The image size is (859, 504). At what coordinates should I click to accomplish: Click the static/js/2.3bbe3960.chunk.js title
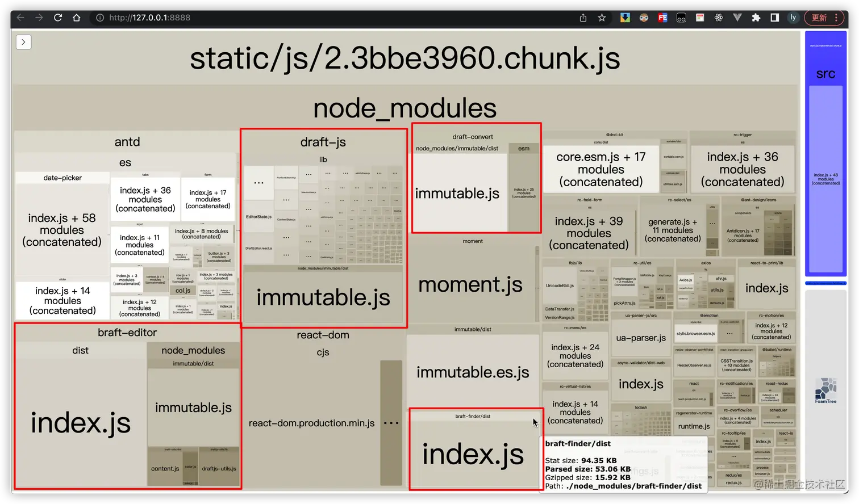pos(405,58)
